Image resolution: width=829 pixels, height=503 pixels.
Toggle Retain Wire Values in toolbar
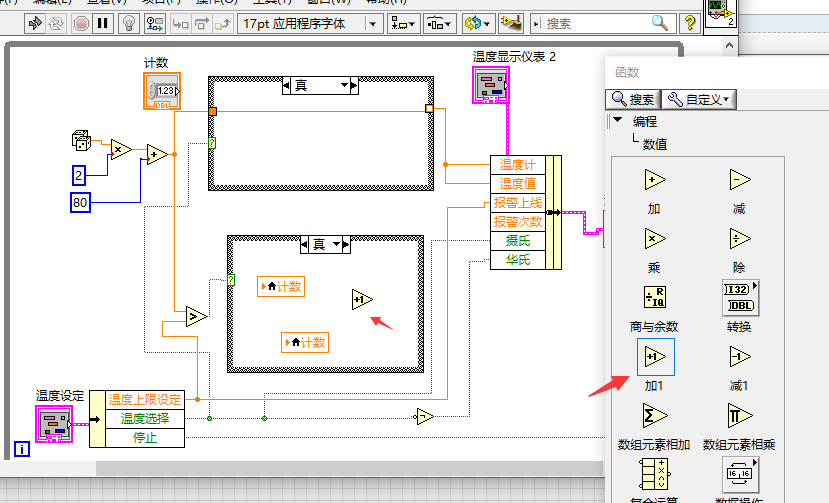(x=155, y=23)
